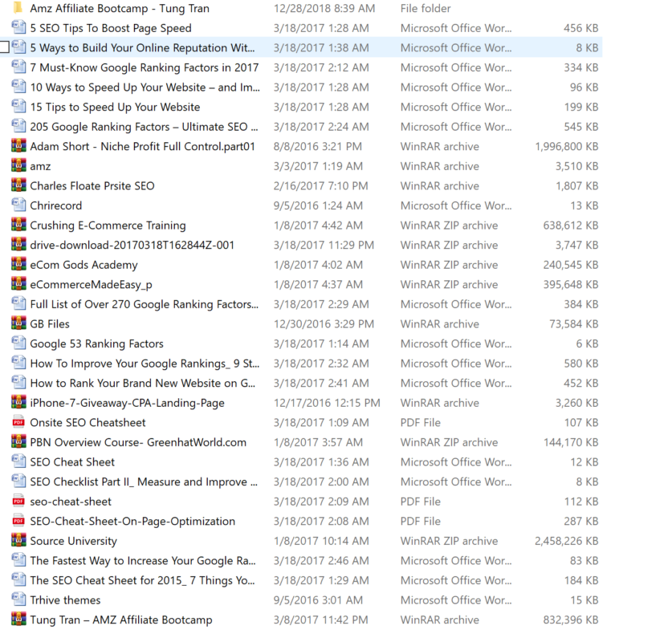Click the WinRAR icon for GB Files
The width and height of the screenshot is (672, 642).
click(x=18, y=323)
